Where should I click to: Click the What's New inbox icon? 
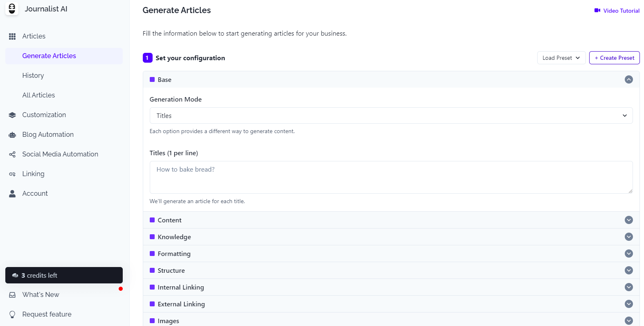tap(12, 295)
